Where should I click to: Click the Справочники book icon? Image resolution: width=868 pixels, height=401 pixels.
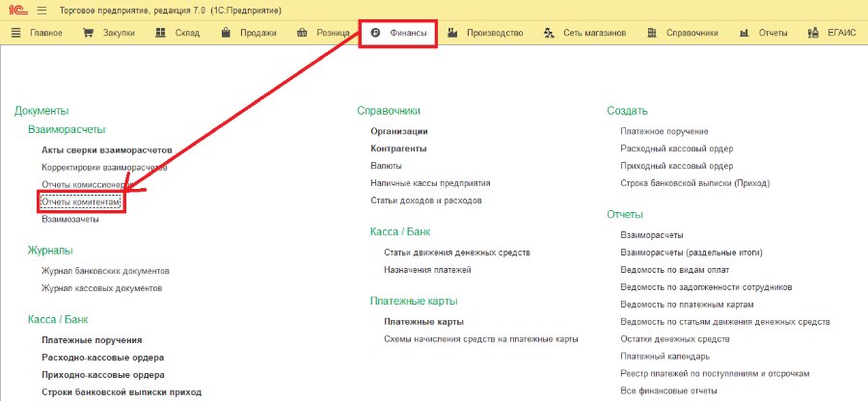[x=652, y=33]
